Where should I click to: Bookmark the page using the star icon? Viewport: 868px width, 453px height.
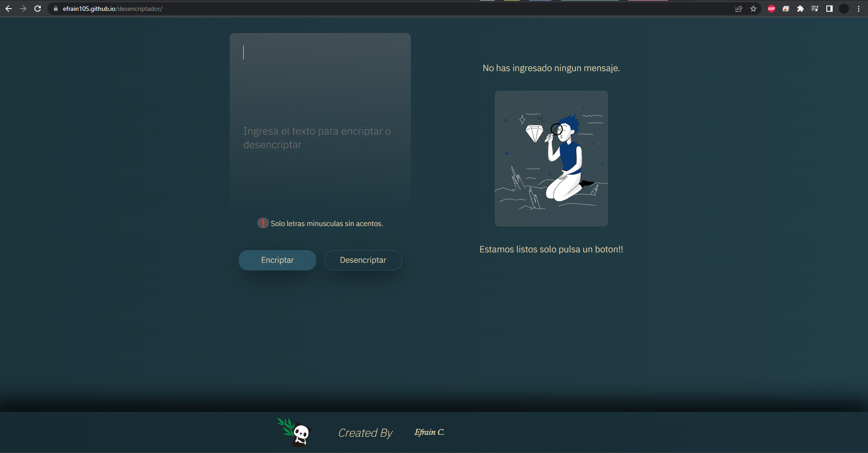[754, 9]
